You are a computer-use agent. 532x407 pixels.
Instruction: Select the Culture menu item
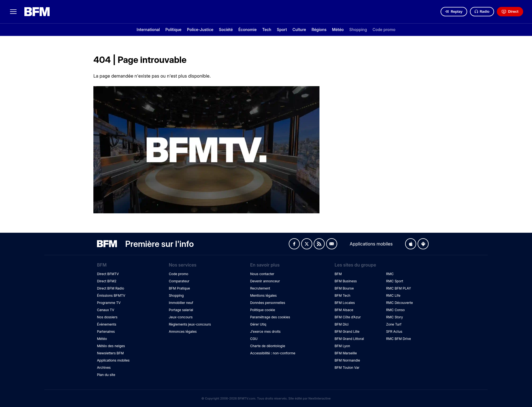point(299,30)
